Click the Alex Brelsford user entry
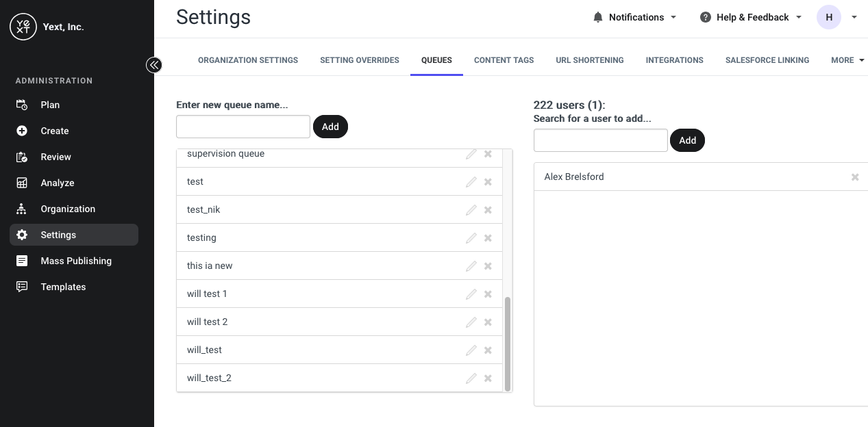Screen dimensions: 868x427 tap(701, 177)
